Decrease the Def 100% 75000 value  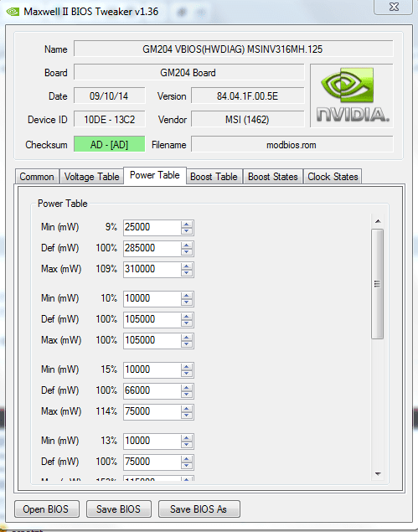(187, 466)
